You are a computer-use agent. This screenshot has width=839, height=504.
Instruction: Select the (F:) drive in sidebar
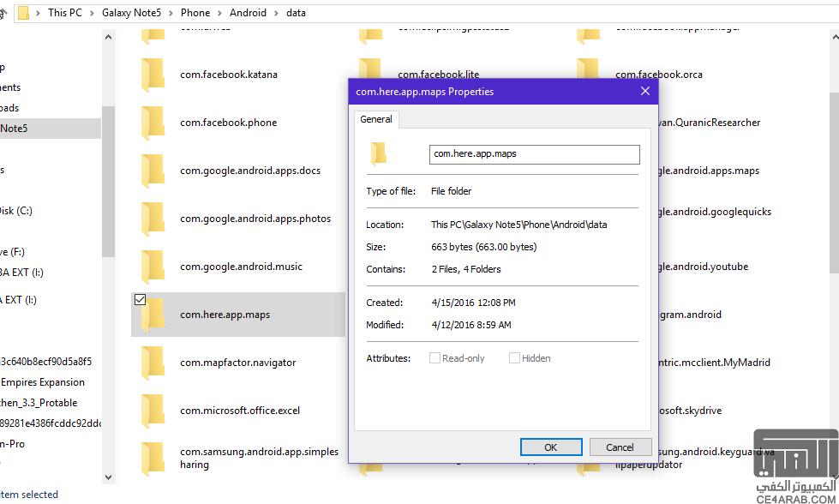12,251
